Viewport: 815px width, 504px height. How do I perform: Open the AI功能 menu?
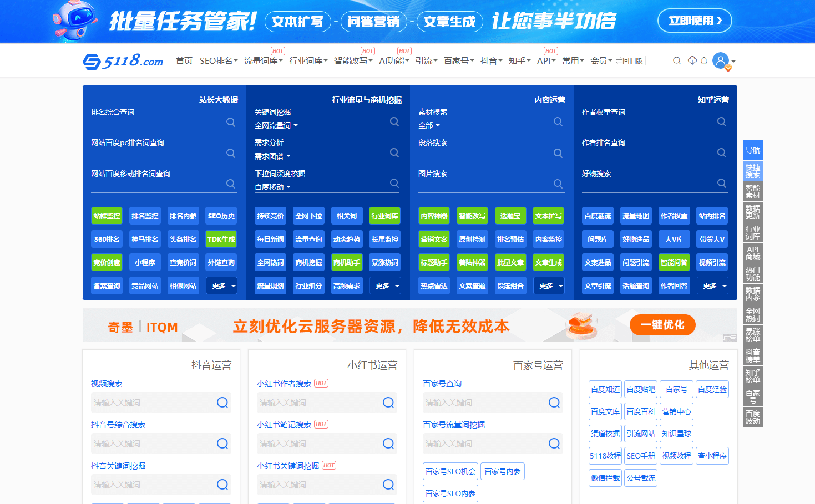pyautogui.click(x=393, y=60)
